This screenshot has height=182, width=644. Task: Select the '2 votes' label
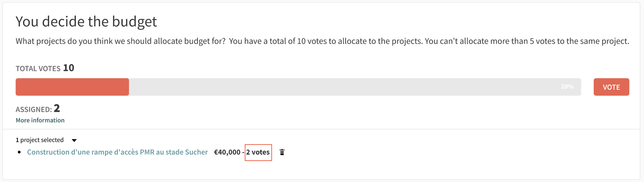[x=258, y=152]
